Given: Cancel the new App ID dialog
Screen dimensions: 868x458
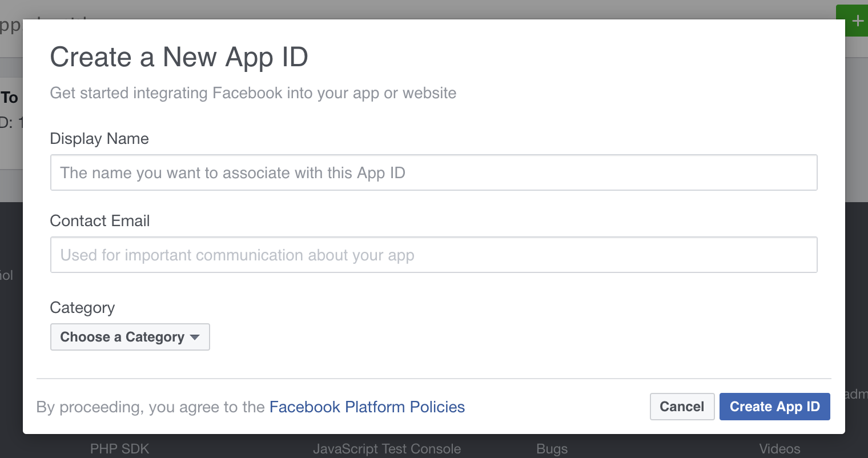Looking at the screenshot, I should [x=682, y=406].
